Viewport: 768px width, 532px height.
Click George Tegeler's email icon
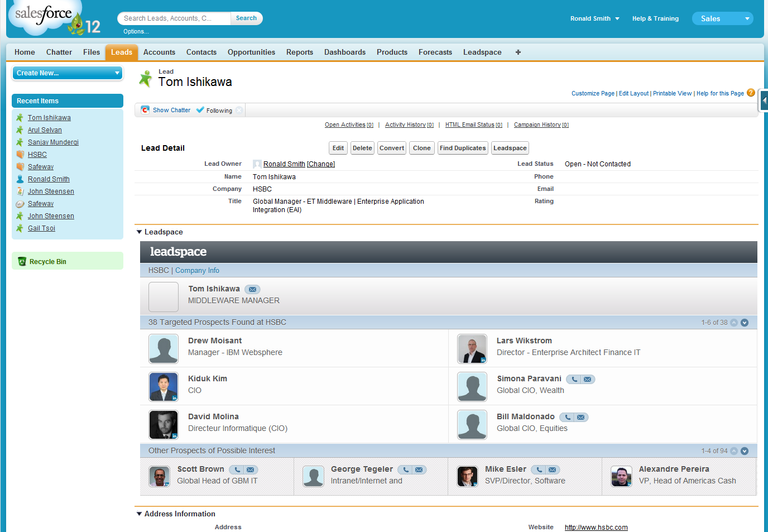click(419, 470)
